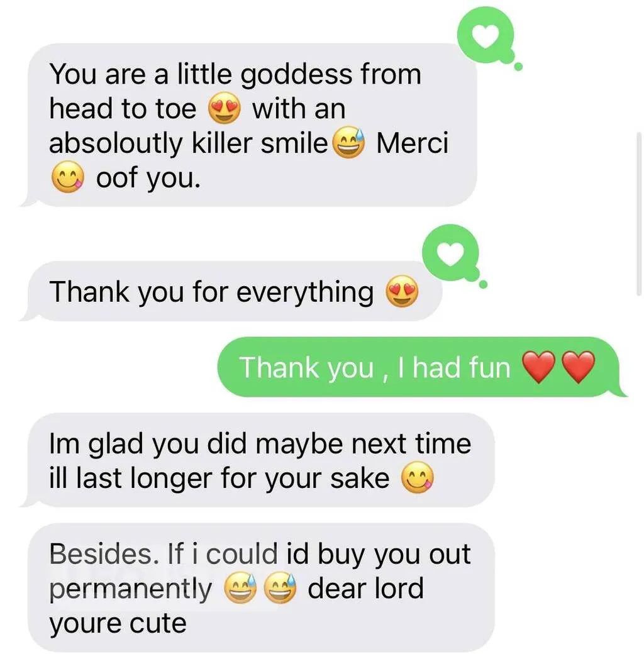Viewport: 644px width, 654px height.
Task: Click the word 'Merci' in the first message
Action: point(412,143)
